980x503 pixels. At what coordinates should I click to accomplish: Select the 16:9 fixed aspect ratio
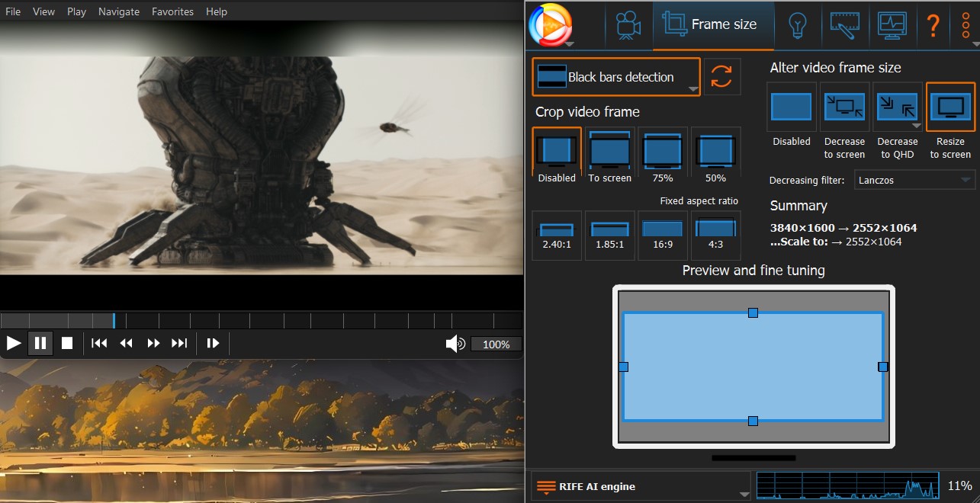[662, 235]
